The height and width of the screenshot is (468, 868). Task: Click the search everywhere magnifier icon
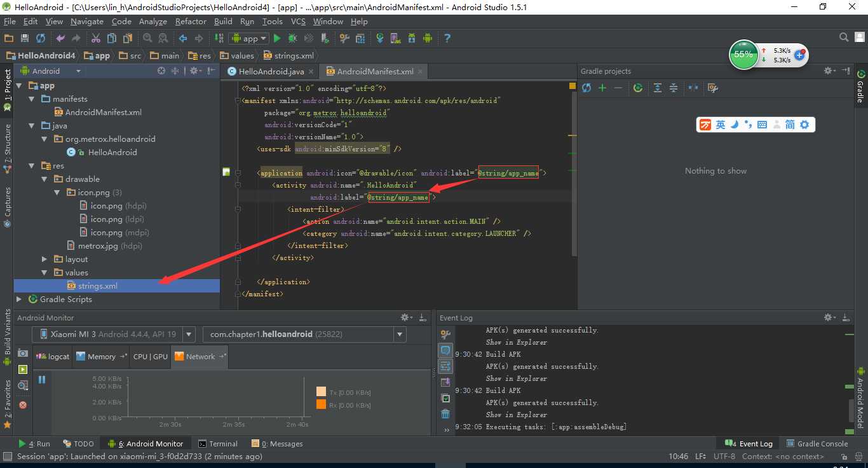pos(844,38)
